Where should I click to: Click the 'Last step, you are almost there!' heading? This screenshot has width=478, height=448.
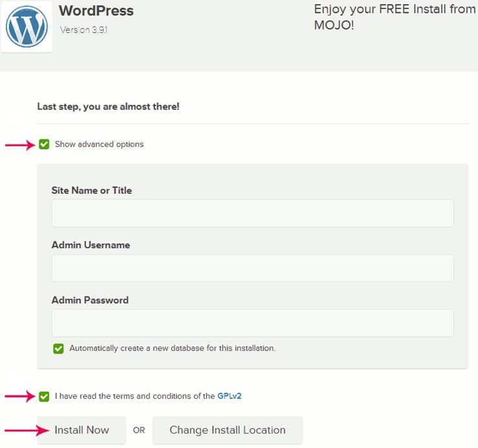coord(109,107)
